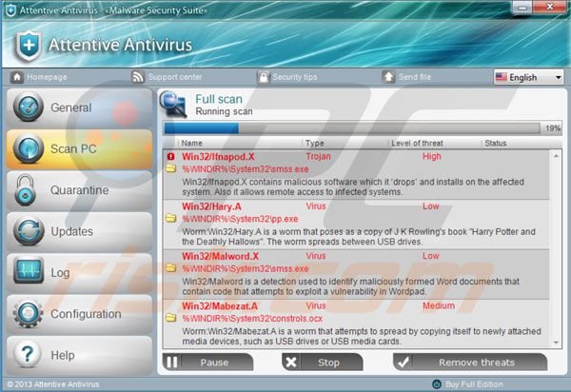
Task: Click the Remove threats button
Action: coord(470,363)
